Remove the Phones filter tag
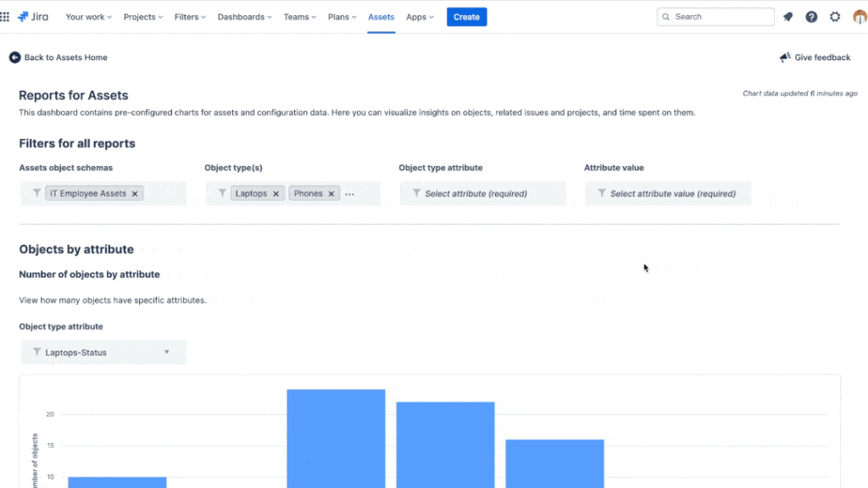This screenshot has width=868, height=488. click(x=331, y=193)
